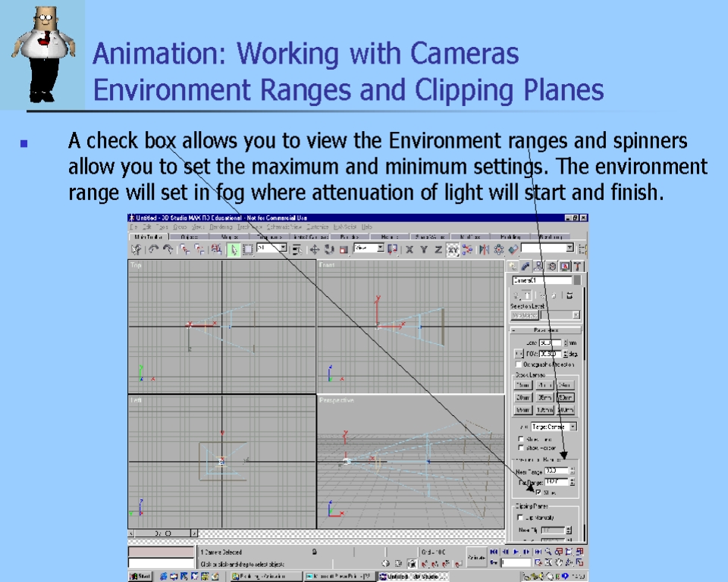Open the camera Type dropdown
The height and width of the screenshot is (582, 728).
[552, 427]
